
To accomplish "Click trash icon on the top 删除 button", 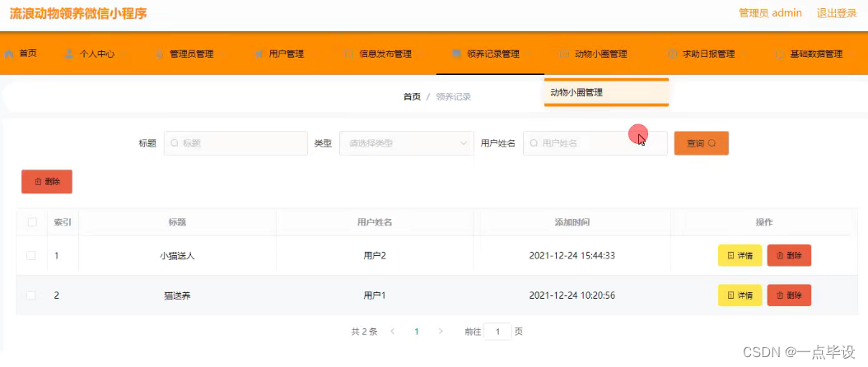I will [x=38, y=182].
